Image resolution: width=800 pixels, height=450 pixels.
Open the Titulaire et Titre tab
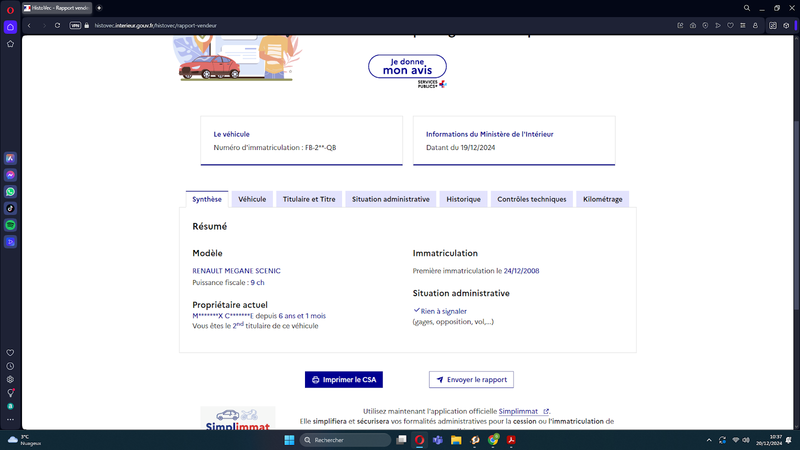pyautogui.click(x=309, y=199)
